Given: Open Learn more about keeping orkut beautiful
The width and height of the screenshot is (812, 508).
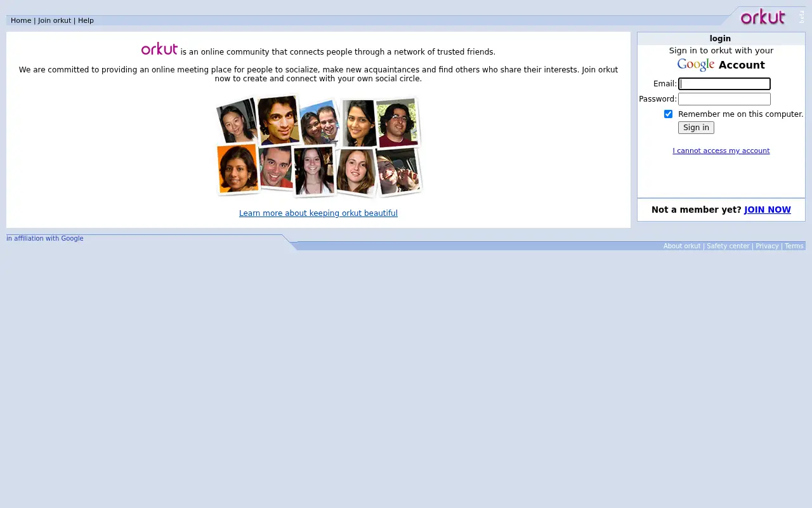Looking at the screenshot, I should click(x=318, y=213).
